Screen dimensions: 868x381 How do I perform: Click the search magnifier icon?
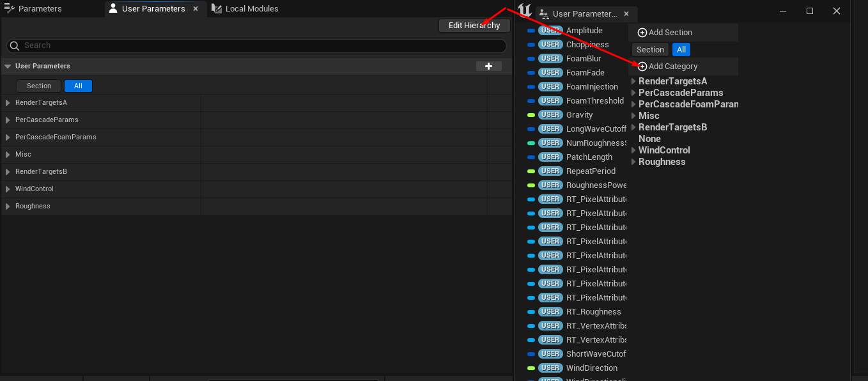click(15, 46)
